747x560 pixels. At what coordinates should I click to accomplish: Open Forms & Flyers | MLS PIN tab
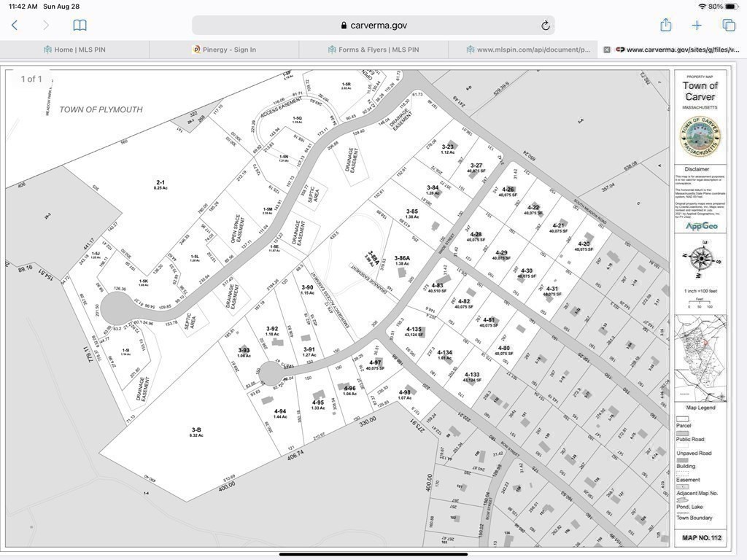coord(373,50)
